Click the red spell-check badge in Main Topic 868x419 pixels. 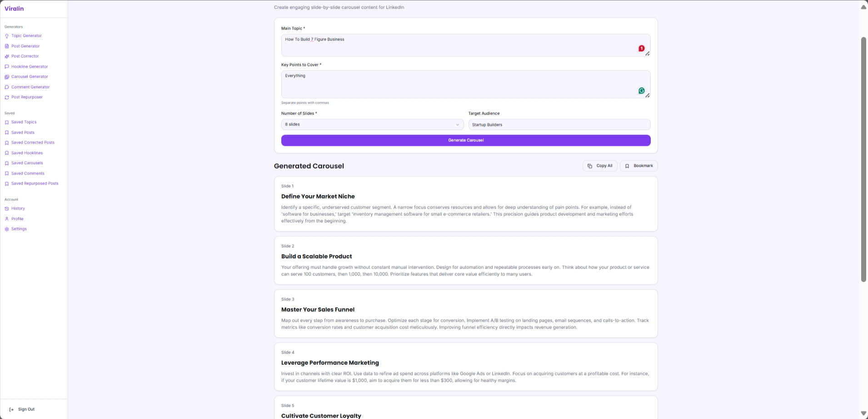[641, 48]
